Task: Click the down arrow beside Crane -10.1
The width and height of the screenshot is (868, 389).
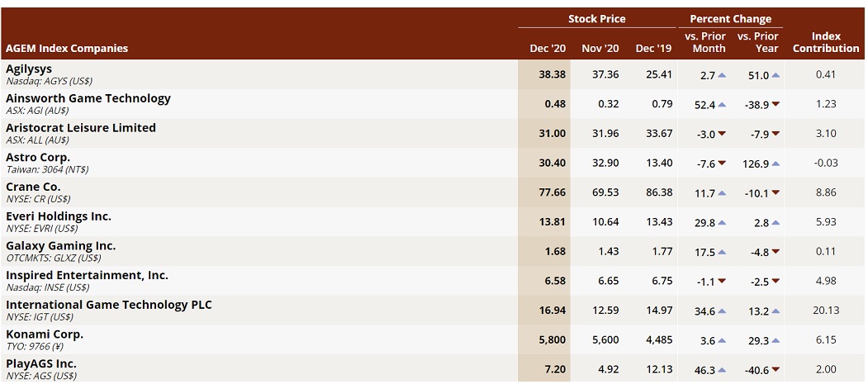Action: point(775,193)
